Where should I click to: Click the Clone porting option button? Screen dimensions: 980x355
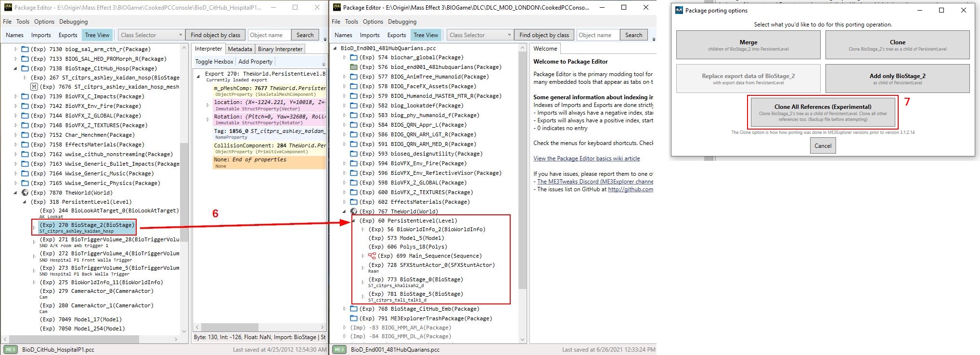[x=897, y=45]
